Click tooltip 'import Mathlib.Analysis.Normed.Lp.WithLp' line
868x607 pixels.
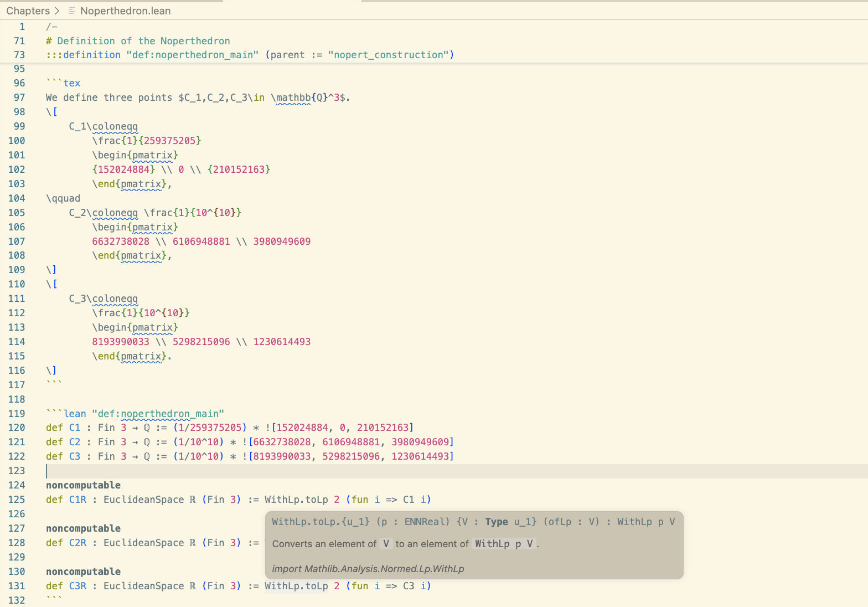368,569
